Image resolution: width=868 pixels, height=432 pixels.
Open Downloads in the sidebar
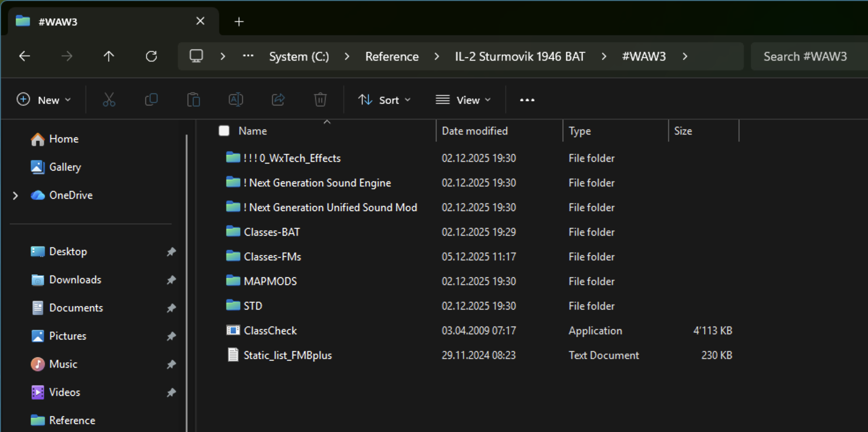(x=66, y=280)
